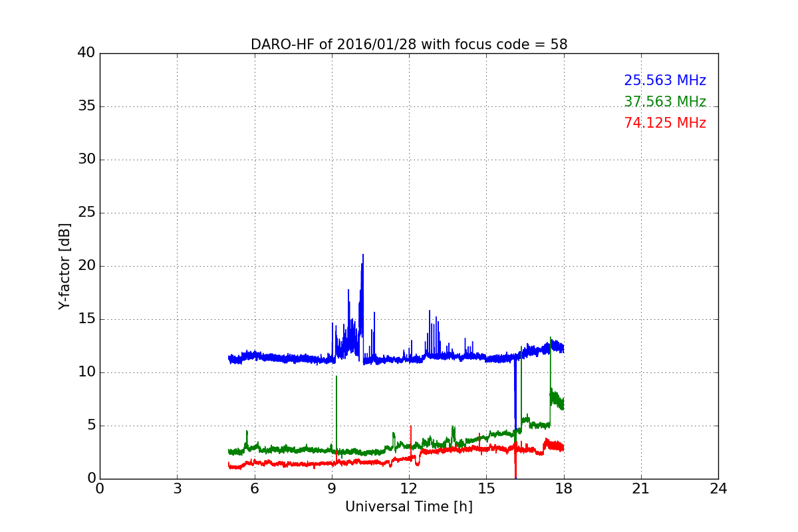Click the y-axis tick label 30
798x532 pixels.
pyautogui.click(x=86, y=160)
